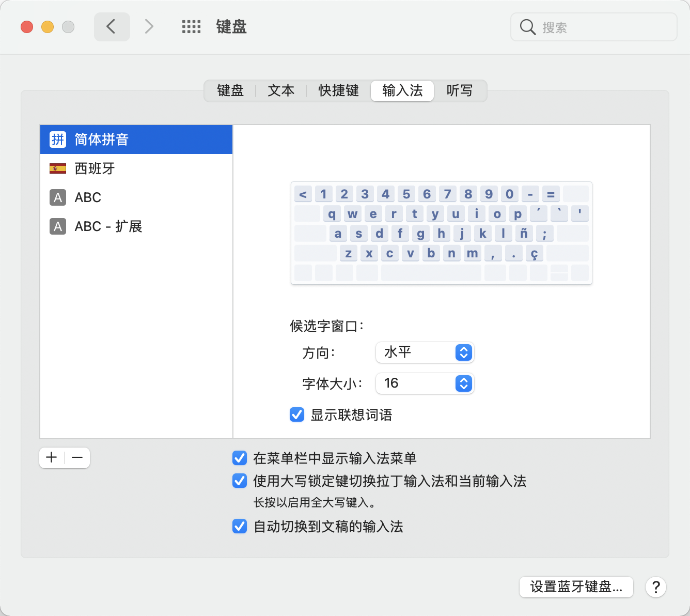
Task: Click the back navigation arrow
Action: [112, 26]
